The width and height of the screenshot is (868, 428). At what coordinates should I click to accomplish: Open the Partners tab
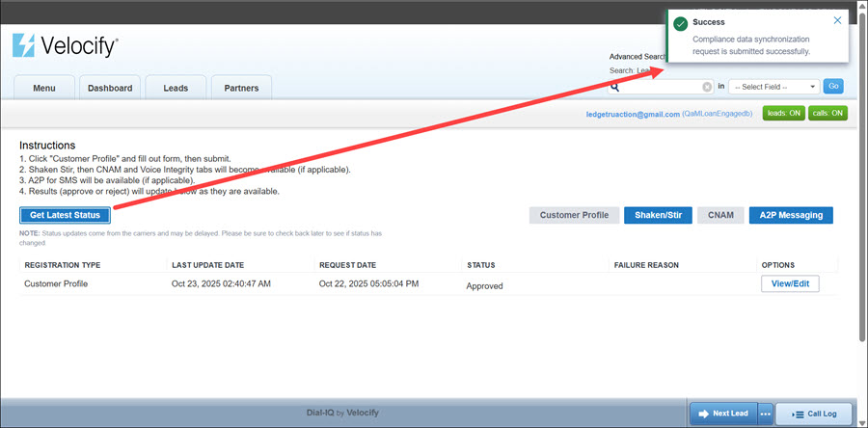coord(241,88)
